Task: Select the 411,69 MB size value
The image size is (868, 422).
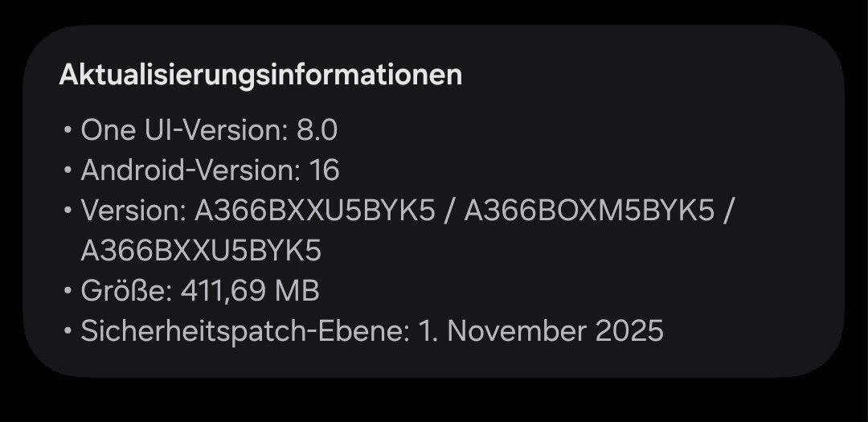Action: click(x=249, y=291)
